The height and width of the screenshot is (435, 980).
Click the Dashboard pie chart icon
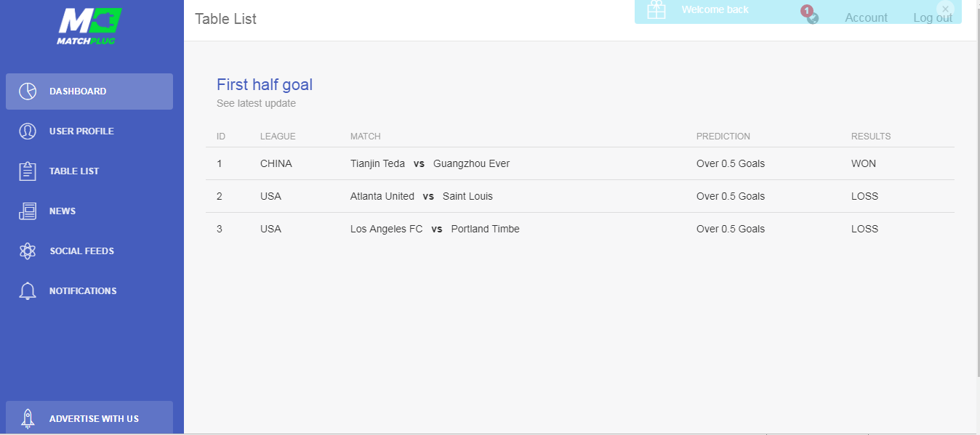point(28,92)
